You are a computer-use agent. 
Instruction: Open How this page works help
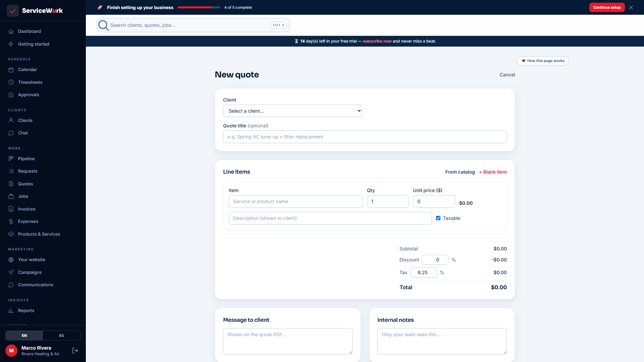pyautogui.click(x=543, y=61)
